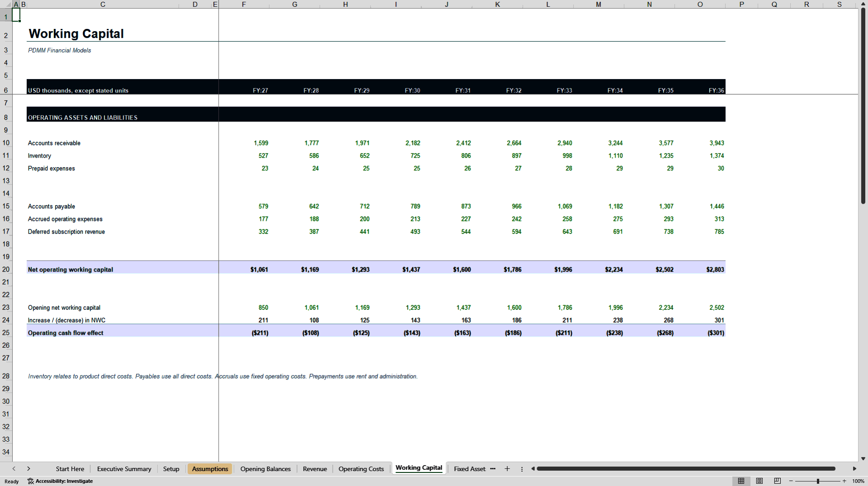Click the Operating cash flow effect label
Image resolution: width=868 pixels, height=486 pixels.
pos(66,333)
